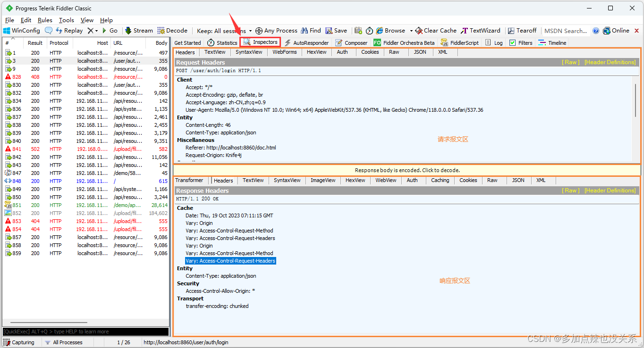The height and width of the screenshot is (348, 644).
Task: Launch Browse with Internet Explorer icon
Action: (x=391, y=31)
